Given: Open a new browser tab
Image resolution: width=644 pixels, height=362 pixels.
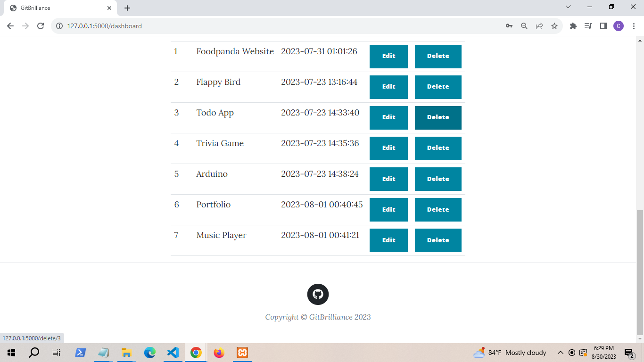Looking at the screenshot, I should pos(127,8).
